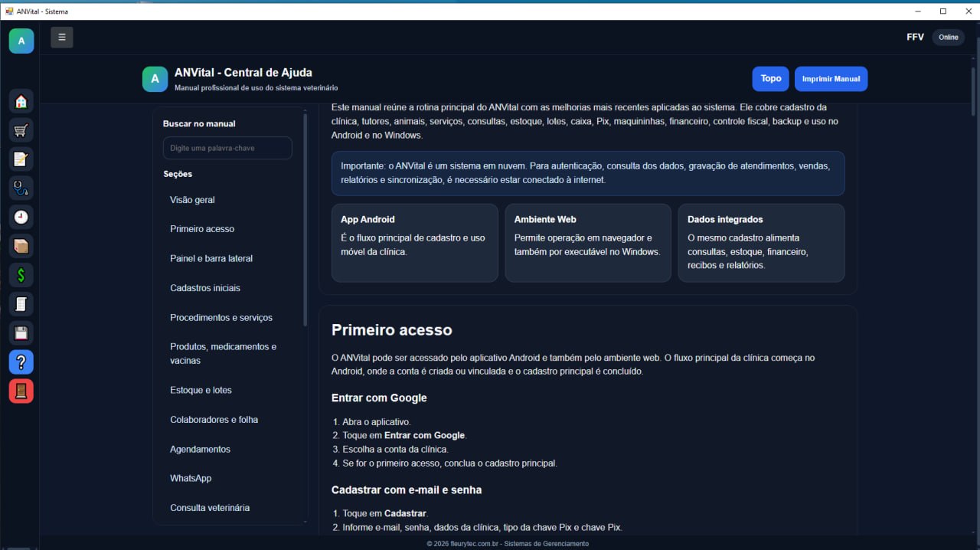Click the fleurytec.com.br footer text
This screenshot has width=980, height=550.
508,544
